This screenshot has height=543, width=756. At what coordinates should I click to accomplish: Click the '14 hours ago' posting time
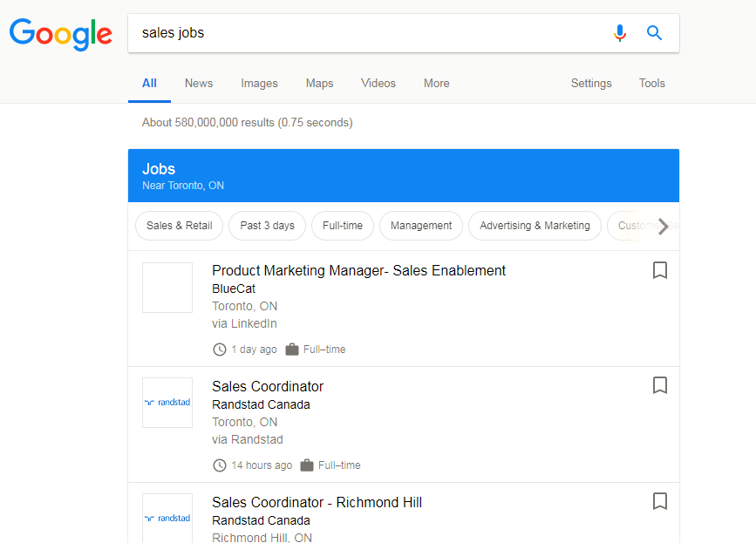click(x=262, y=465)
